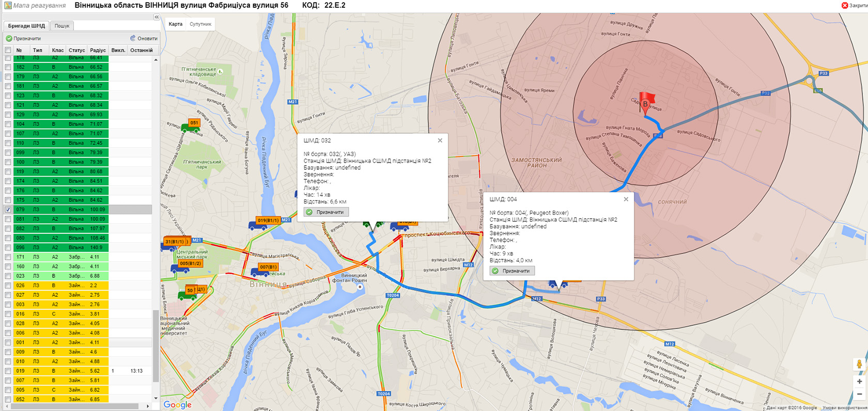
Task: Select row of brigade 005 class C
Action: (78, 390)
